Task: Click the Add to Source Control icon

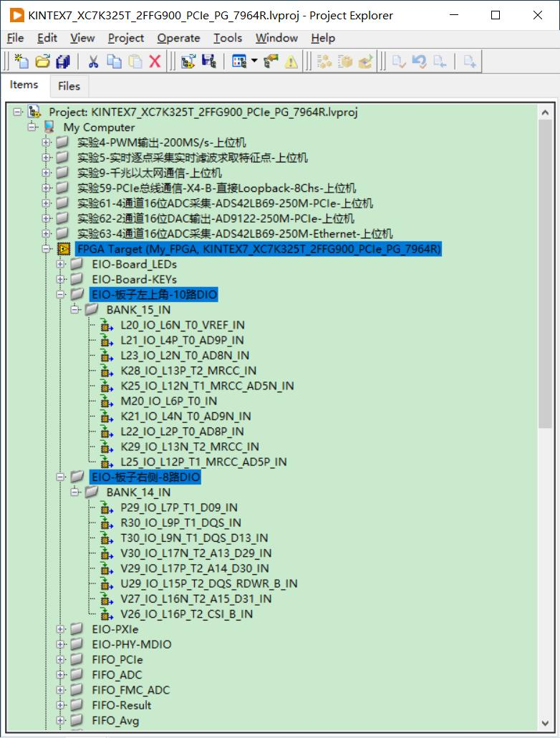Action: [470, 61]
